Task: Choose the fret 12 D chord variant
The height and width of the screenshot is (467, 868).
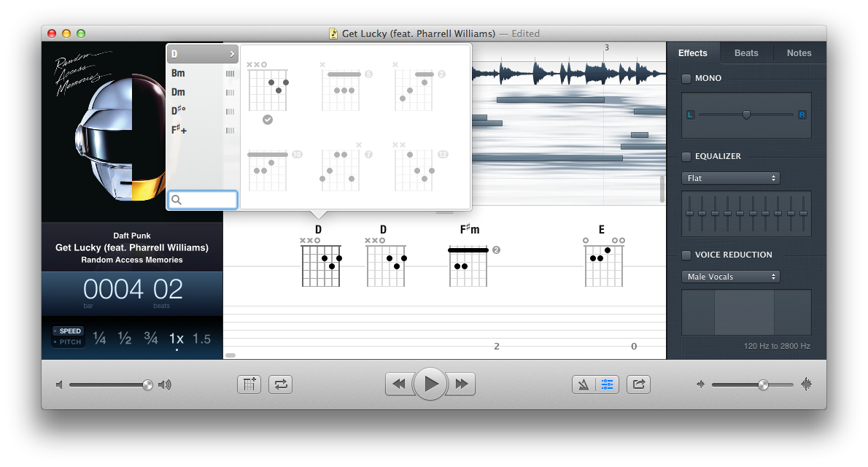Action: tap(419, 167)
